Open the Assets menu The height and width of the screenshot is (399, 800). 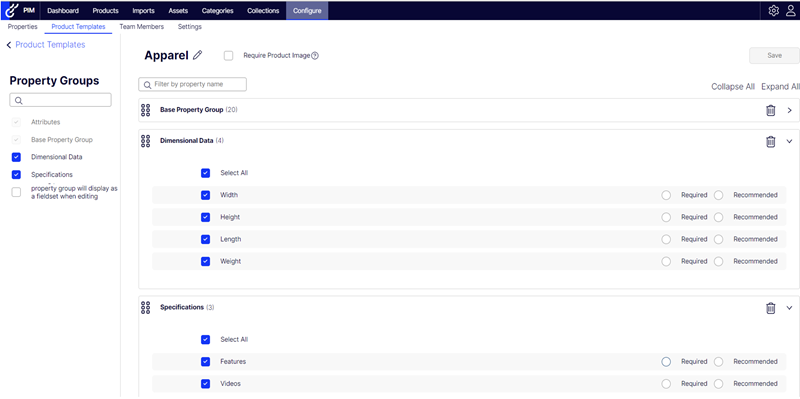click(x=178, y=11)
